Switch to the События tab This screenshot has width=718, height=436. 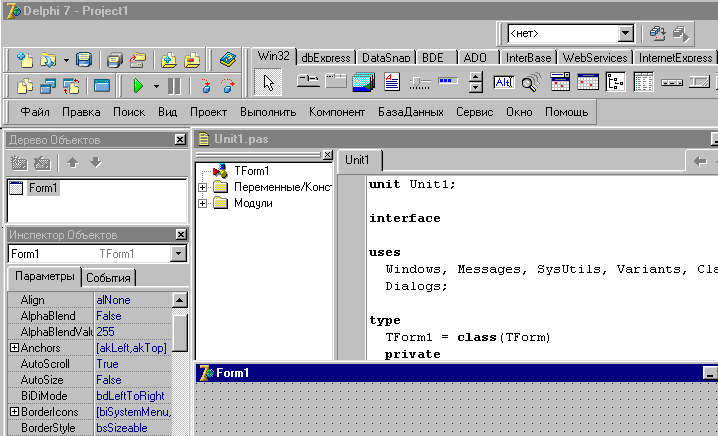pos(108,278)
